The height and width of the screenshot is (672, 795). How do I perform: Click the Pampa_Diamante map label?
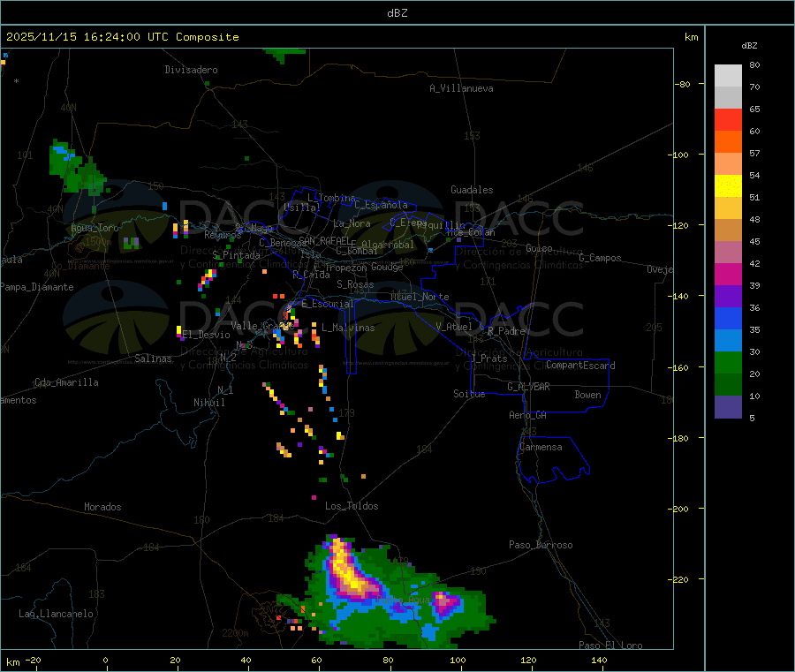37,287
